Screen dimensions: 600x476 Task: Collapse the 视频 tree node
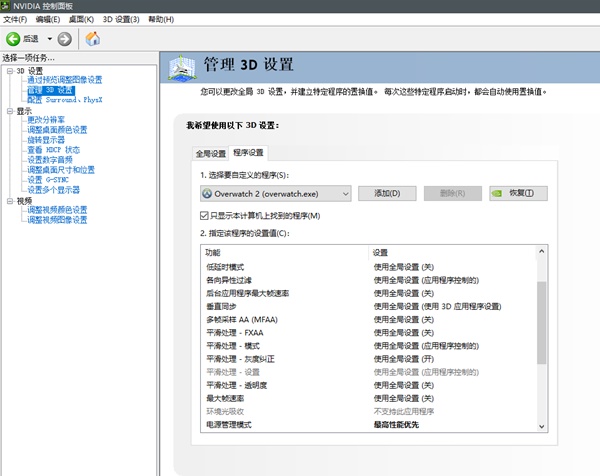(10, 201)
